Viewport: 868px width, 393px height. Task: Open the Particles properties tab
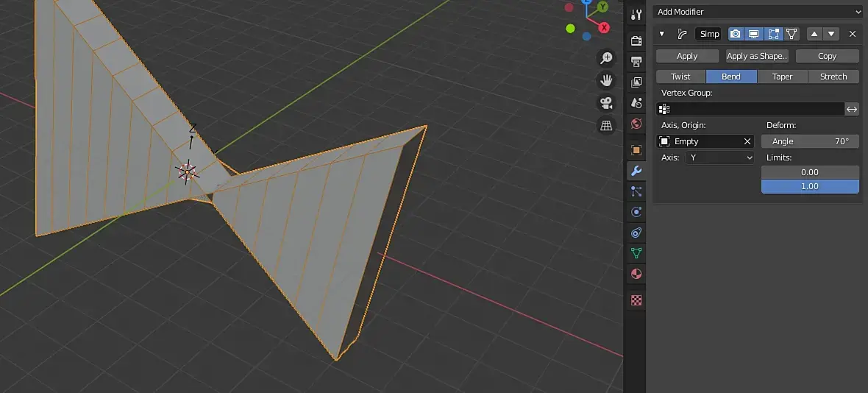click(636, 191)
